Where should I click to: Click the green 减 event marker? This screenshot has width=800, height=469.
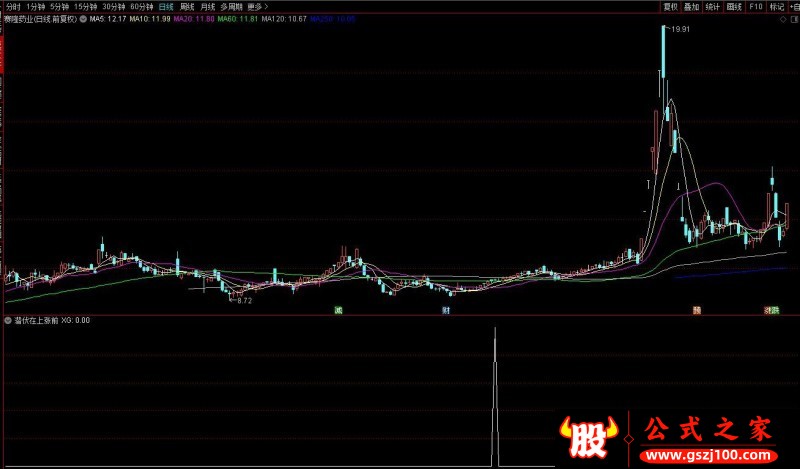pos(338,310)
